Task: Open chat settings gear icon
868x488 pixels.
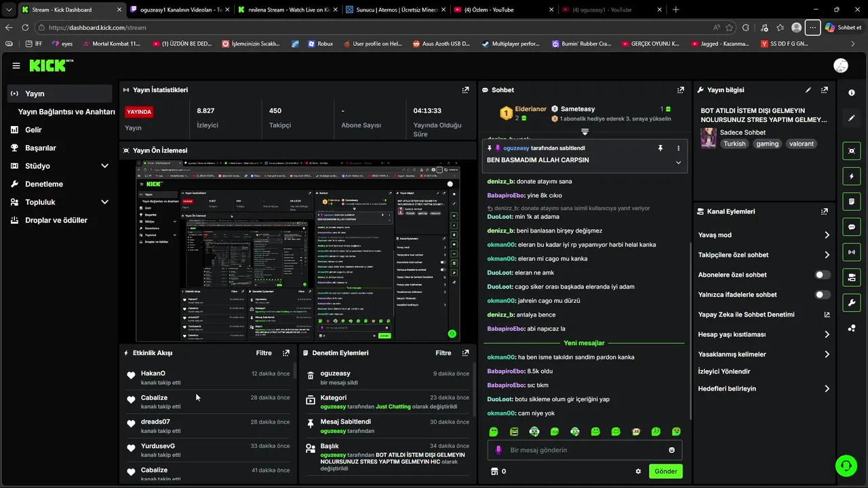Action: click(638, 471)
